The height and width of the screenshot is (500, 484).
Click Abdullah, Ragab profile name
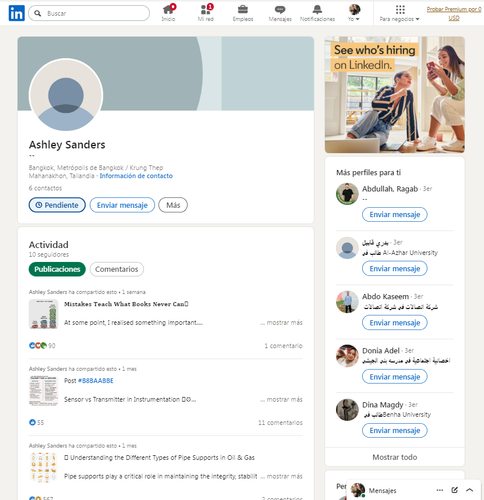[x=390, y=189]
